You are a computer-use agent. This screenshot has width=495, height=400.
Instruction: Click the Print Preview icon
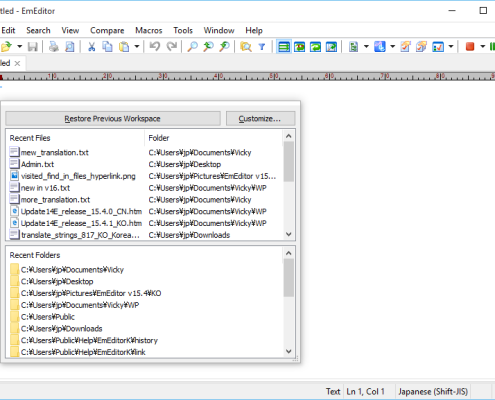coord(70,47)
